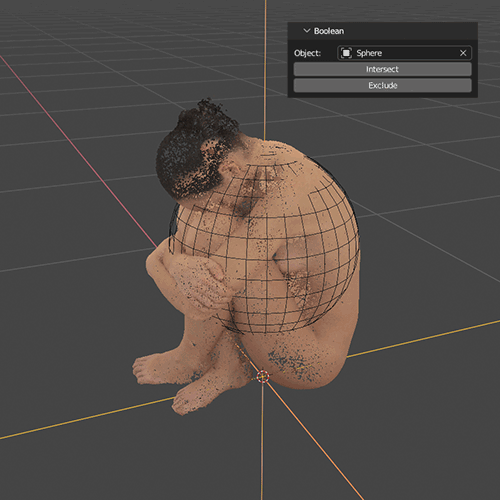Viewport: 500px width, 500px height.
Task: Click the Boolean panel title
Action: click(x=329, y=31)
